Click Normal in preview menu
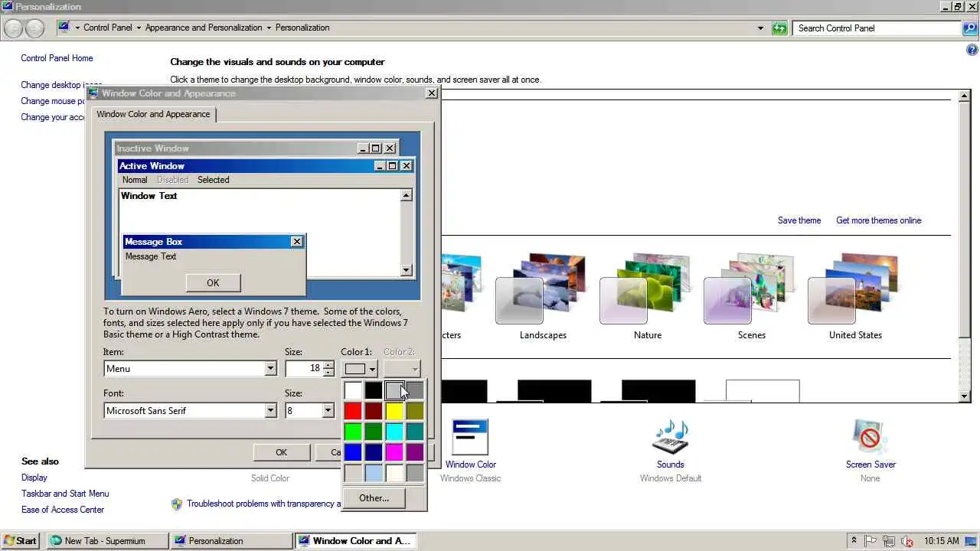Viewport: 980px width, 551px height. coord(135,180)
